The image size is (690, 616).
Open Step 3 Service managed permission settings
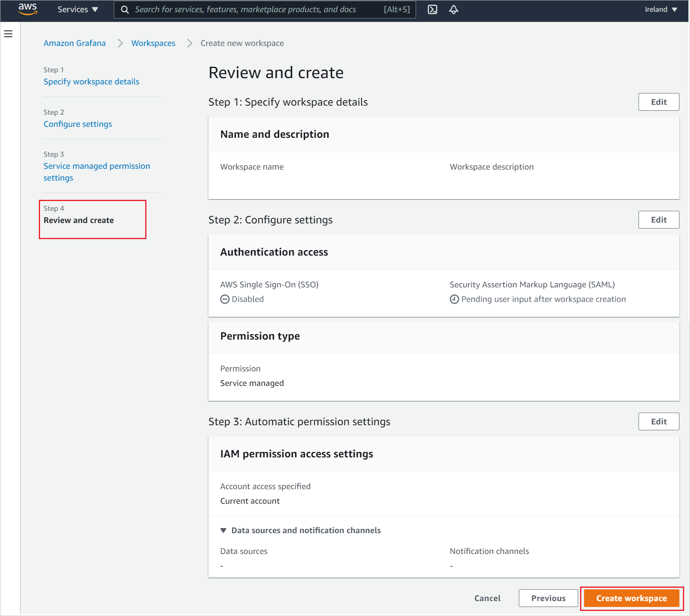[97, 172]
